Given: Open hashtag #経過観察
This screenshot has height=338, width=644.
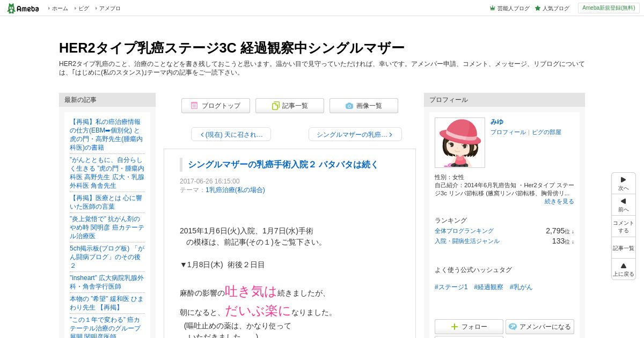Looking at the screenshot, I should (488, 287).
